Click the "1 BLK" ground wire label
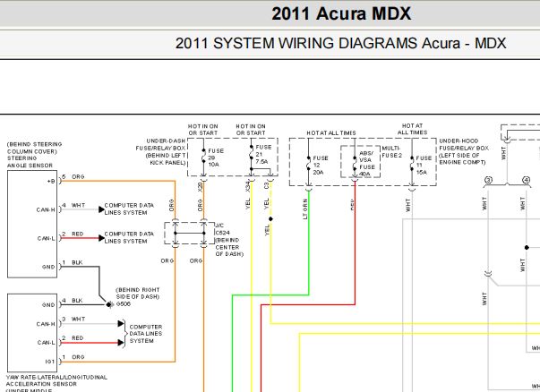 point(73,262)
